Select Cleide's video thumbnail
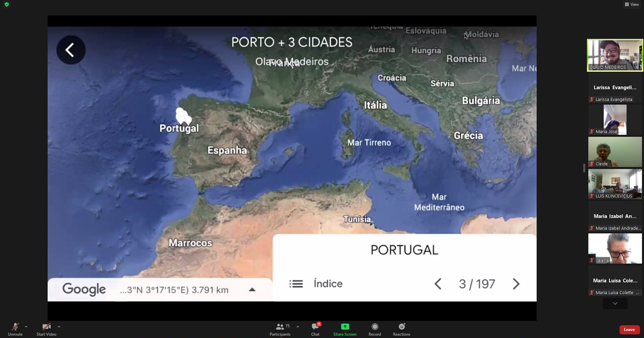 [x=615, y=152]
